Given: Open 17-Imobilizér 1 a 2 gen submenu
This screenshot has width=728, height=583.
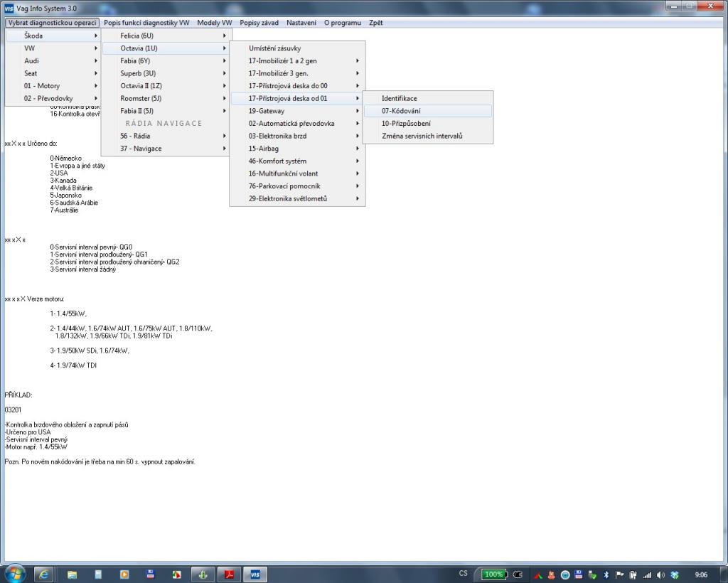Looking at the screenshot, I should tap(297, 61).
